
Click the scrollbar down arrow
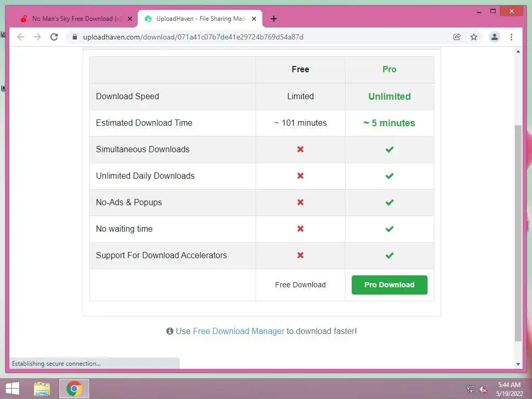[x=518, y=364]
